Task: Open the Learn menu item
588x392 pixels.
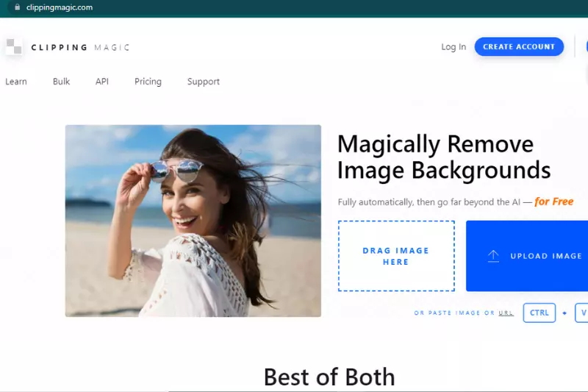Action: click(x=16, y=82)
